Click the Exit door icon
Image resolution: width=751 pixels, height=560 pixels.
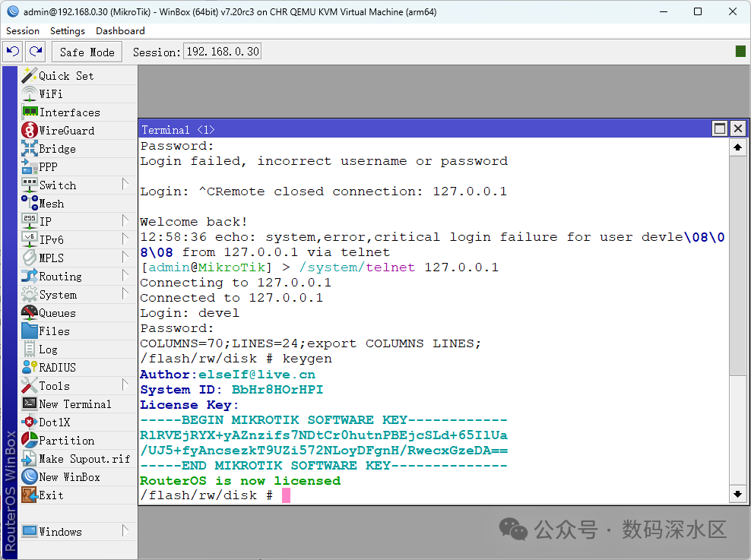click(29, 495)
